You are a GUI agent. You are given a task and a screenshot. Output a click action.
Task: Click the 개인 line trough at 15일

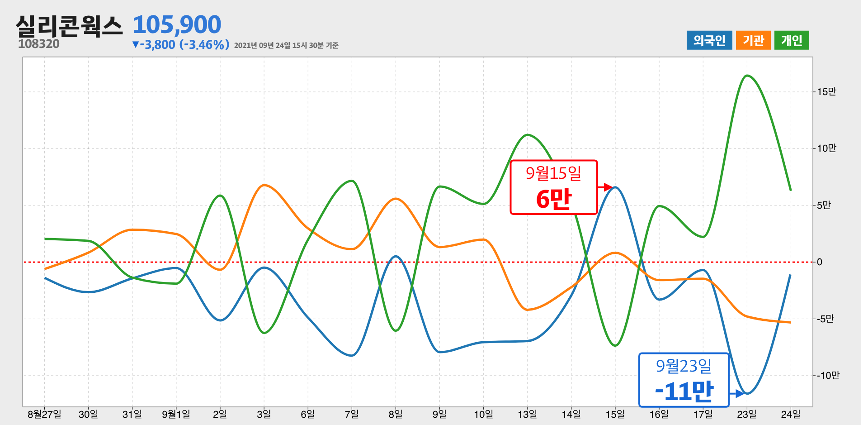click(615, 345)
